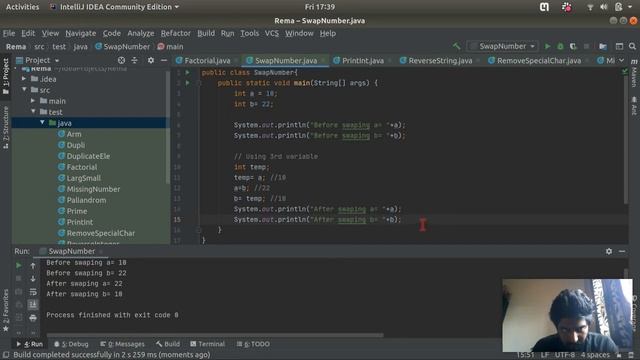
Task: Toggle the Structure side tool button
Action: (x=6, y=127)
